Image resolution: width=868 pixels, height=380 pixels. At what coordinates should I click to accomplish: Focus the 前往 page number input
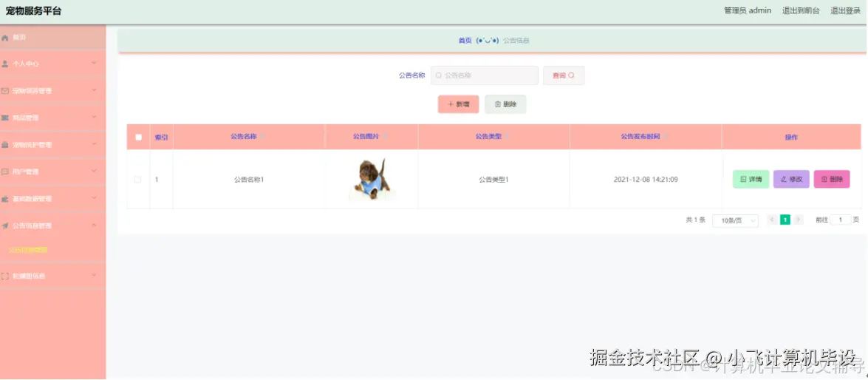coord(841,220)
